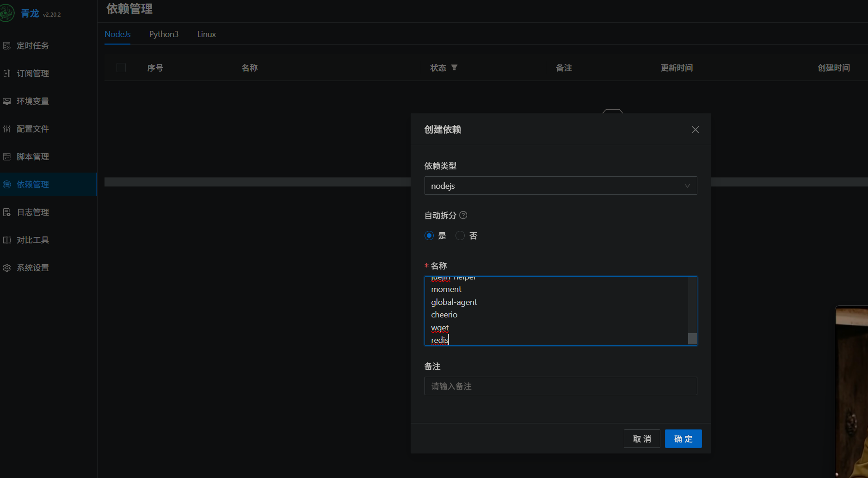
Task: Click the 订阅管理 subscription sidebar icon
Action: click(7, 74)
